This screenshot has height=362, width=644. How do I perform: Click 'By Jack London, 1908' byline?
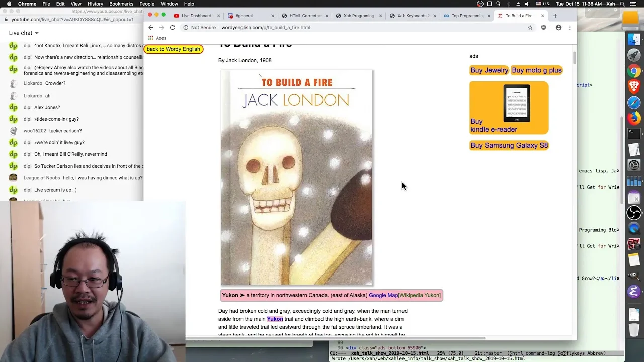pos(245,61)
